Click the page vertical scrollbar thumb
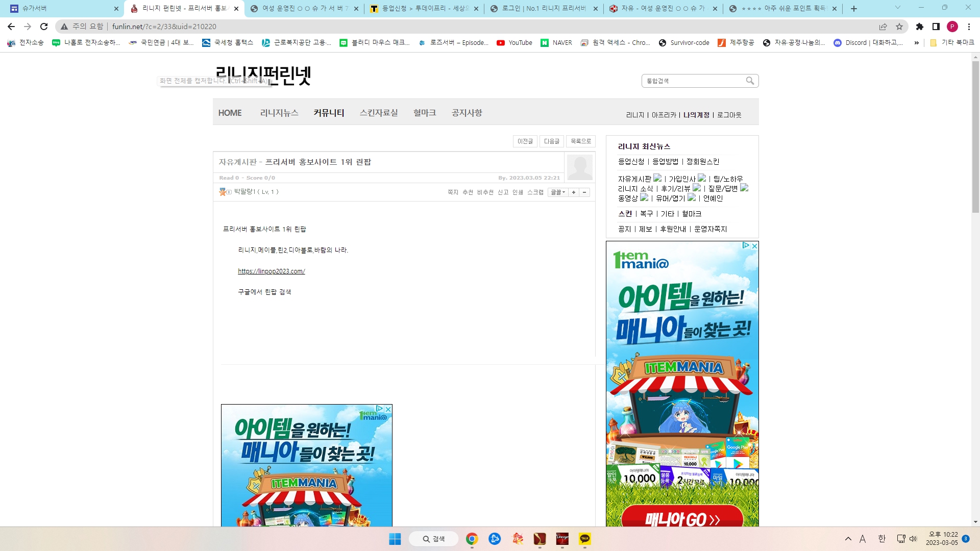The height and width of the screenshot is (551, 980). click(x=975, y=137)
